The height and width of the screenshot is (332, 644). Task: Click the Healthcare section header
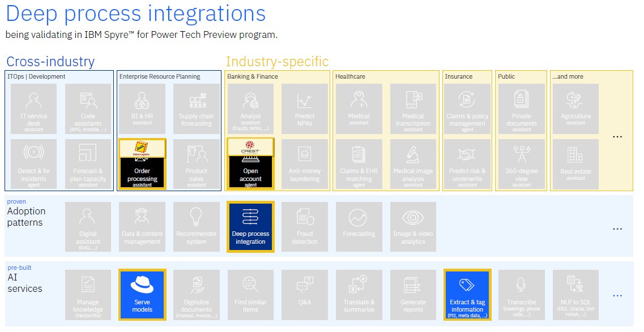pos(350,76)
